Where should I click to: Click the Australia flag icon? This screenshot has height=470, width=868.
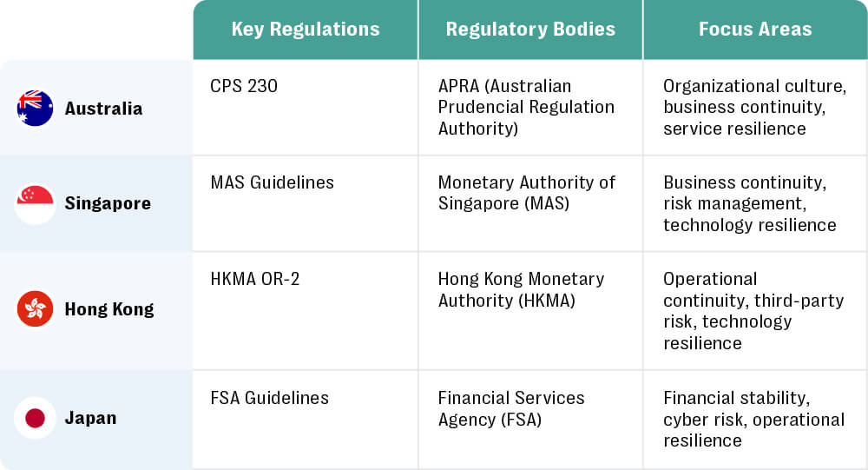coord(35,109)
